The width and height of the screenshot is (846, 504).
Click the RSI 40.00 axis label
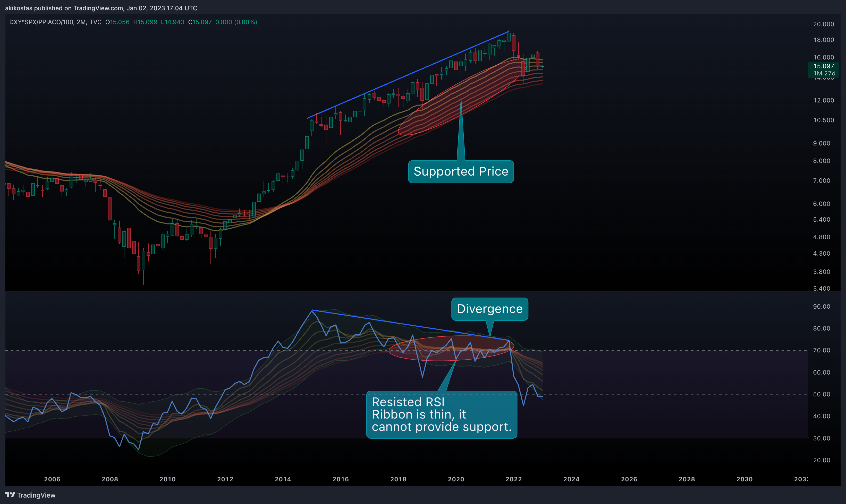point(822,416)
